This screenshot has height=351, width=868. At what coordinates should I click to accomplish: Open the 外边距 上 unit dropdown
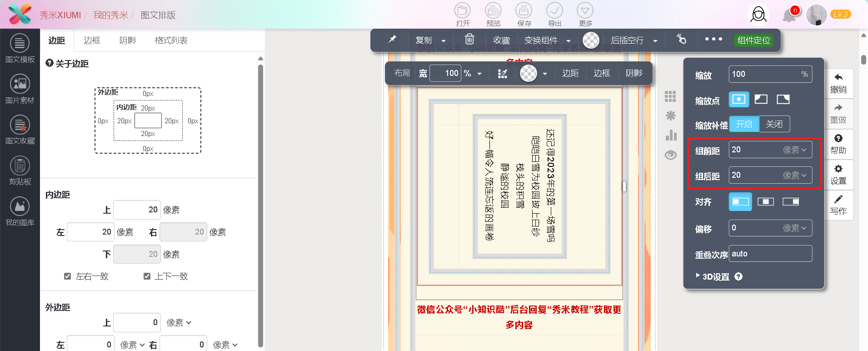coord(179,322)
